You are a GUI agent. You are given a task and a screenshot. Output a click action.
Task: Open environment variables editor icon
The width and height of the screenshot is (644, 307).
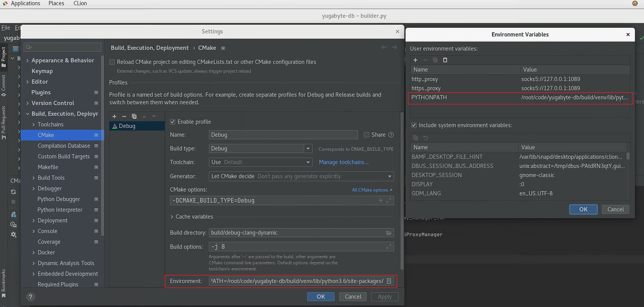coord(389,281)
